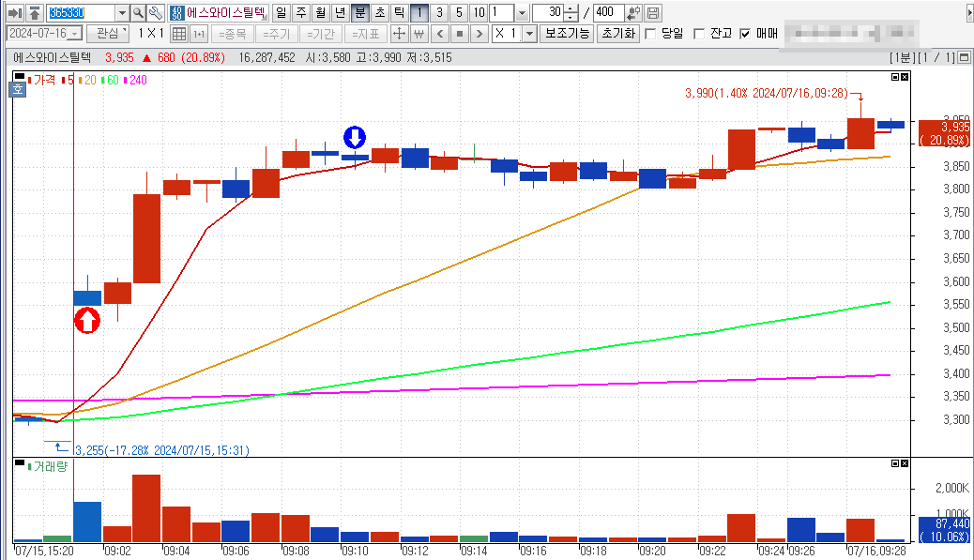Select minute 분 period
Screen dimensions: 974x560
pyautogui.click(x=359, y=12)
